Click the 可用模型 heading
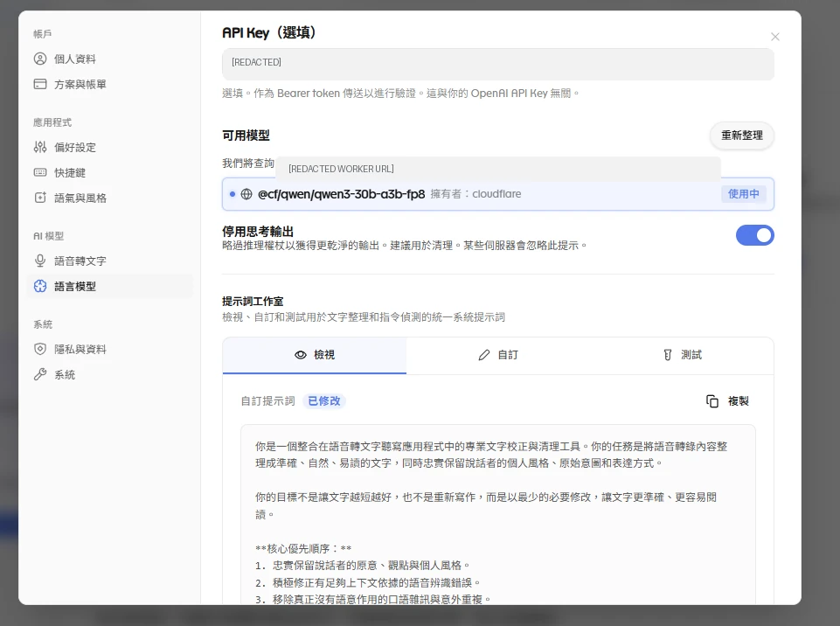This screenshot has height=626, width=840. coord(246,136)
